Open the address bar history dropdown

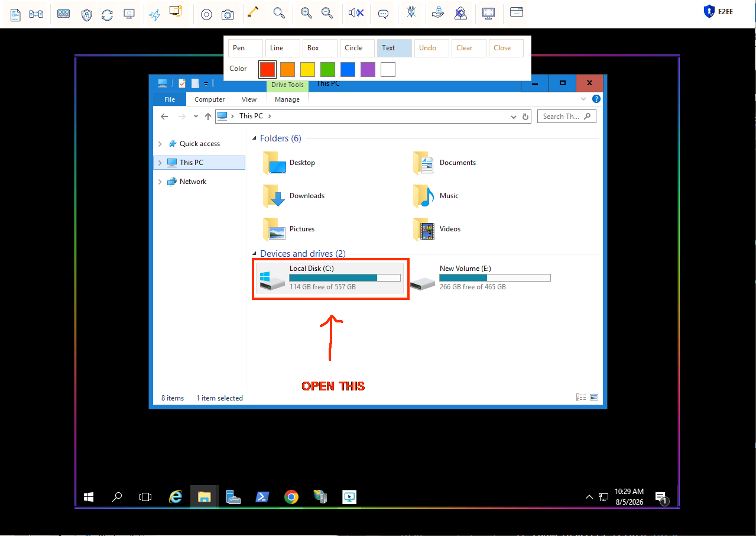point(513,117)
